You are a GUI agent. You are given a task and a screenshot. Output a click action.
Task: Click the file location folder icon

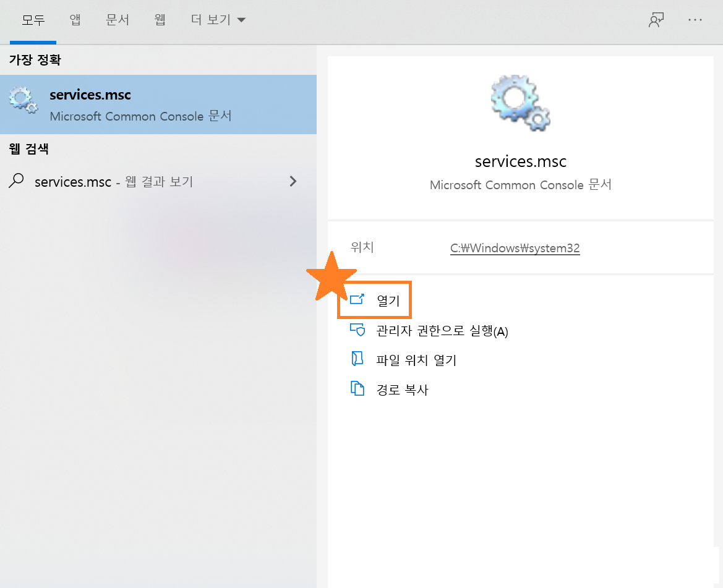[357, 359]
